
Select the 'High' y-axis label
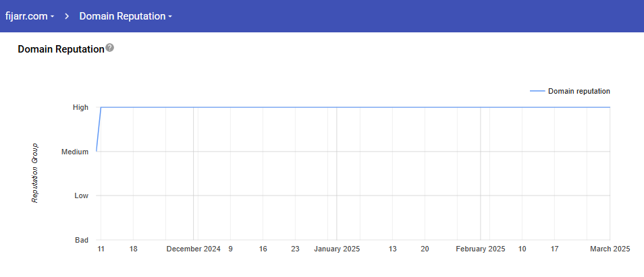point(80,108)
